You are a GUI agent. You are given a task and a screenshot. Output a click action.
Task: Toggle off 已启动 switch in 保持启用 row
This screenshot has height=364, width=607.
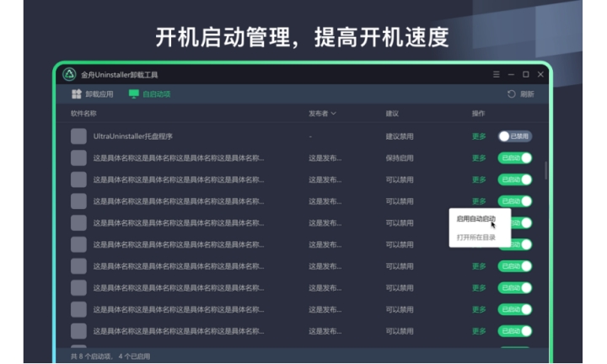pos(515,158)
